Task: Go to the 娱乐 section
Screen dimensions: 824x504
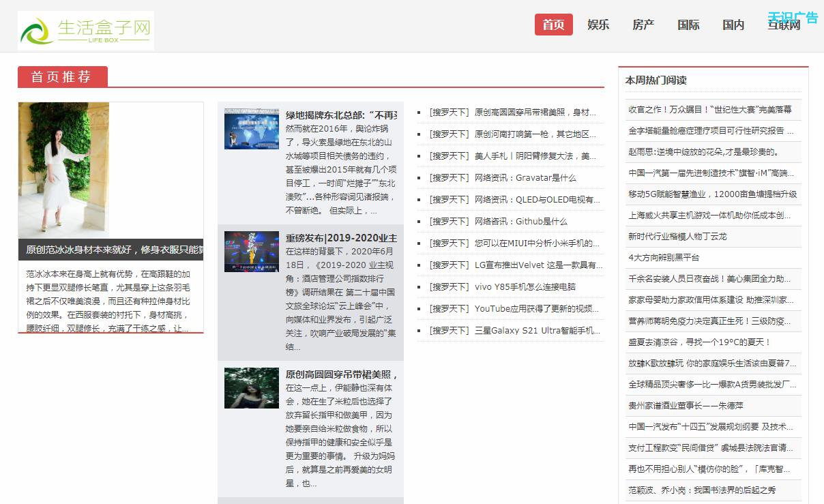Action: coord(598,25)
